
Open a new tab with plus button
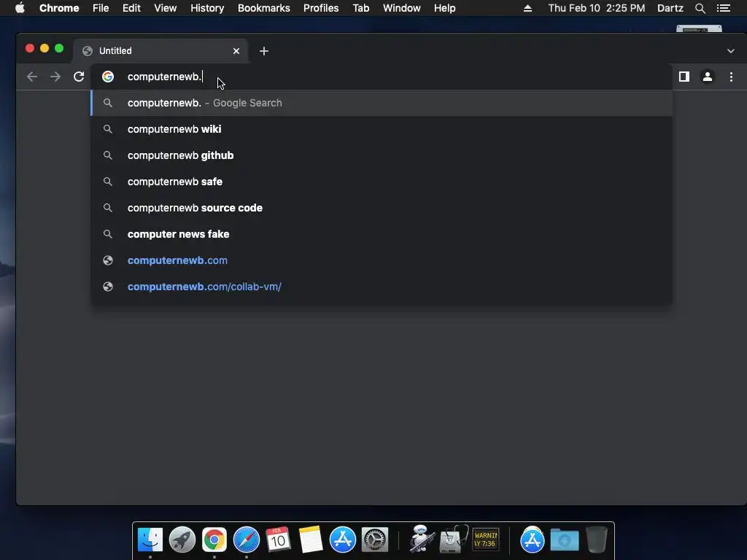[x=264, y=51]
